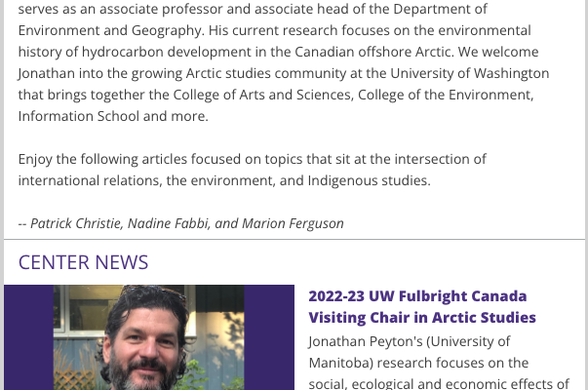Click the name Marion Ferguson in the signature
The width and height of the screenshot is (588, 390).
(x=293, y=223)
